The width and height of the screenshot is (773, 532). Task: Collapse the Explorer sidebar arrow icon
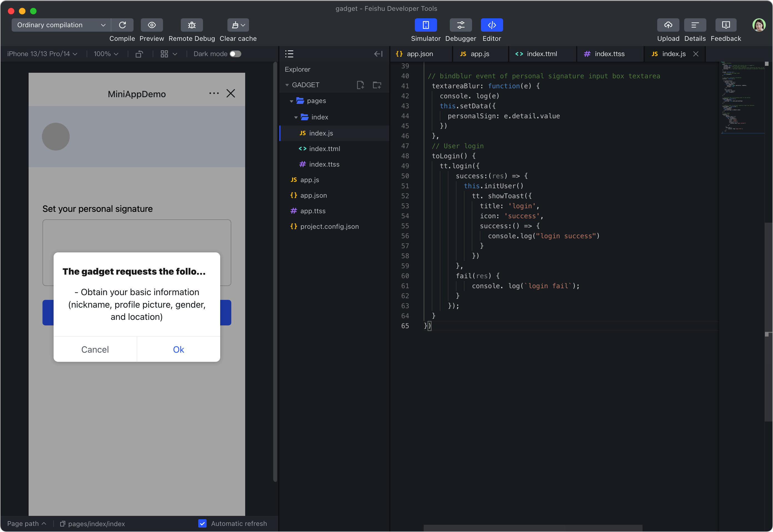[378, 54]
